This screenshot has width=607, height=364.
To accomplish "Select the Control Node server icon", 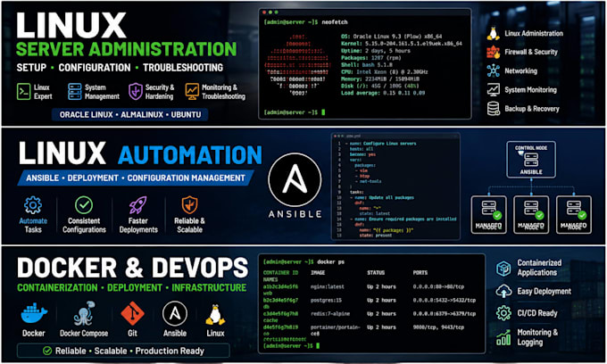I will coord(531,160).
